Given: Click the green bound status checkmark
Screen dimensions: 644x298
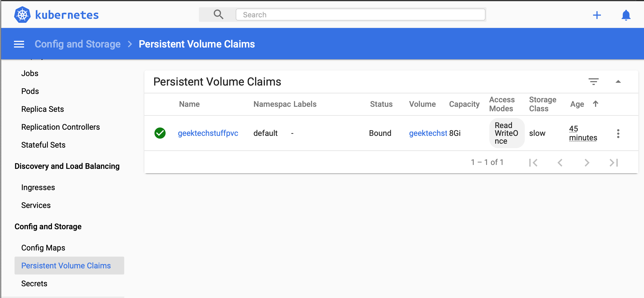Looking at the screenshot, I should (x=160, y=133).
